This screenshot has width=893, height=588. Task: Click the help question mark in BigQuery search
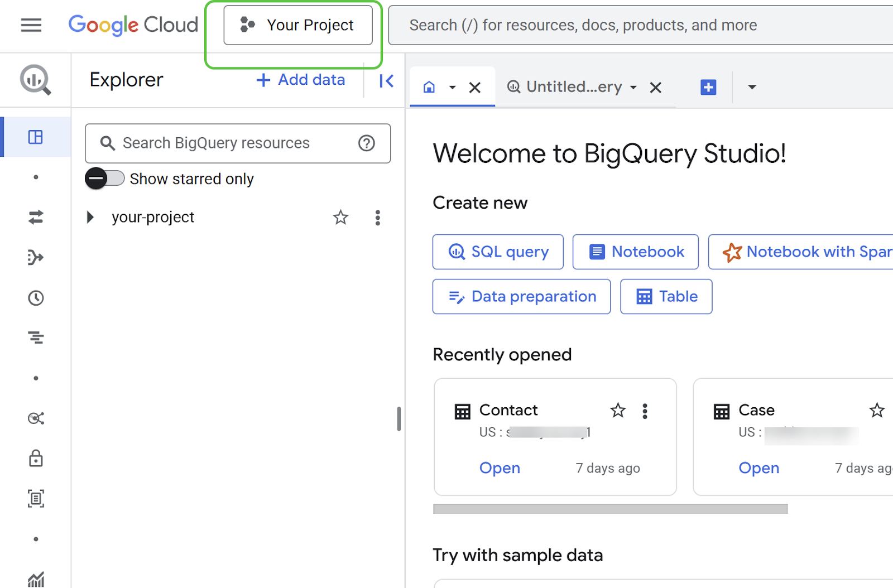pyautogui.click(x=367, y=143)
